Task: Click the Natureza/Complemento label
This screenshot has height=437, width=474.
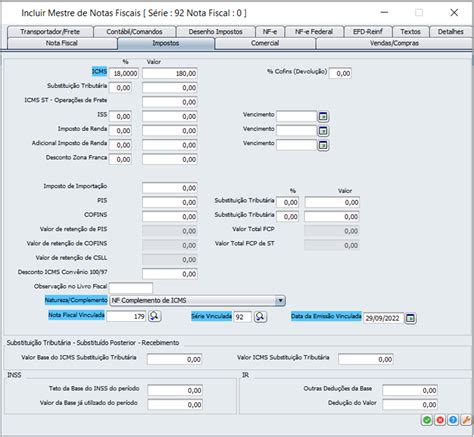Action: tap(76, 300)
